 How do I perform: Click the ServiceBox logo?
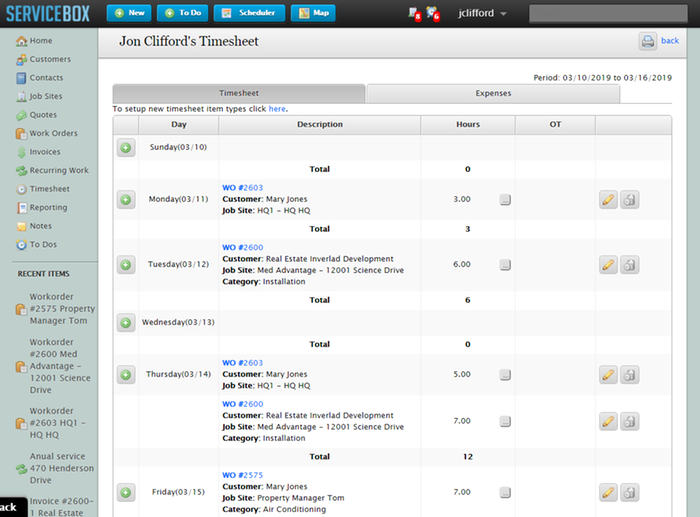pos(48,14)
